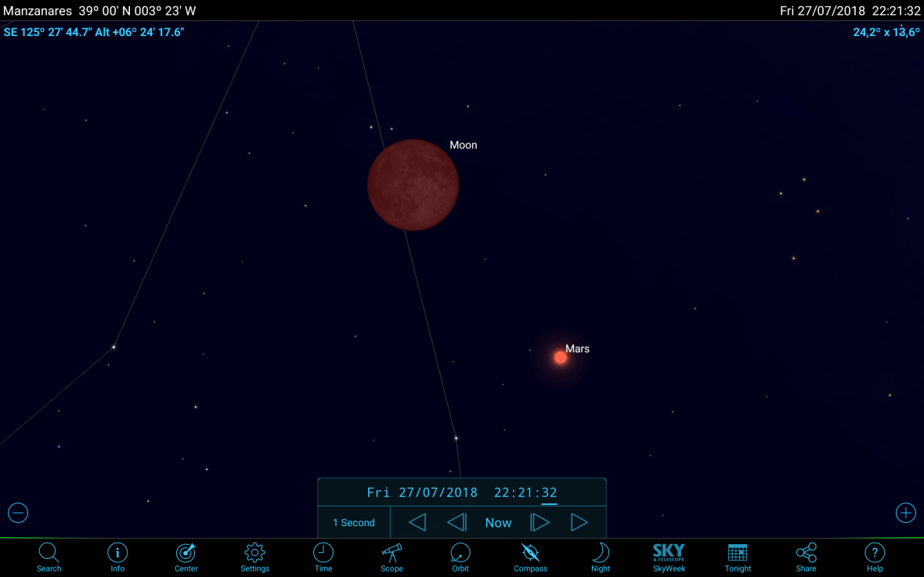Play time forward with the right arrow
The width and height of the screenshot is (924, 577).
pos(580,522)
